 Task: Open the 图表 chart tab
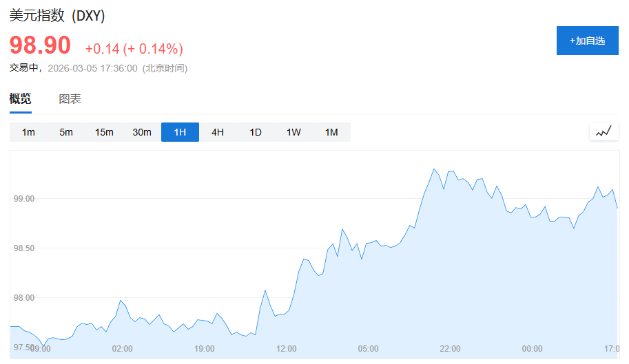[x=70, y=99]
